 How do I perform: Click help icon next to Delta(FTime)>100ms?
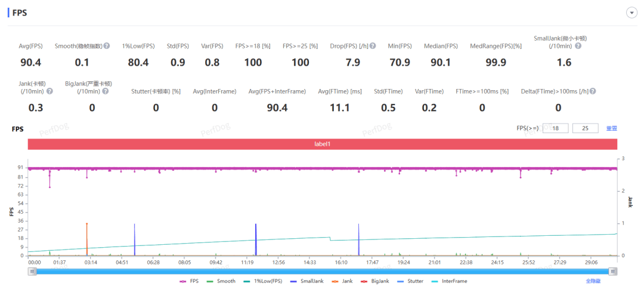click(x=593, y=91)
